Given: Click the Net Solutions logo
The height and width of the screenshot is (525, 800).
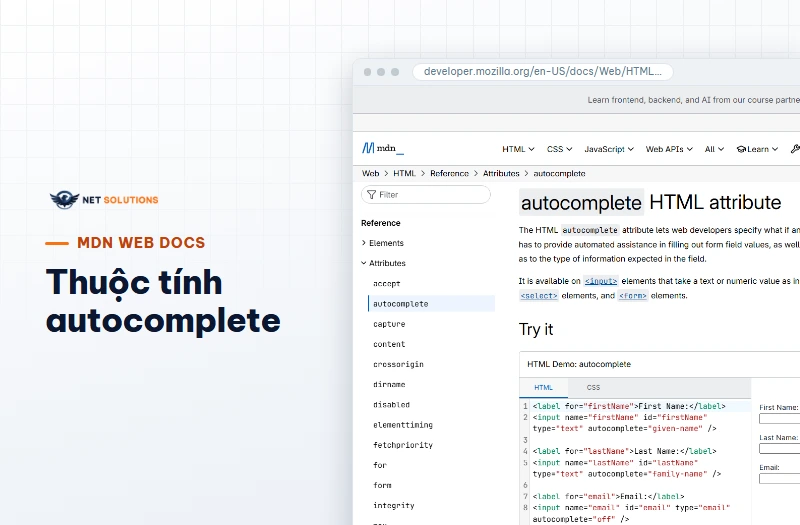Looking at the screenshot, I should point(104,199).
